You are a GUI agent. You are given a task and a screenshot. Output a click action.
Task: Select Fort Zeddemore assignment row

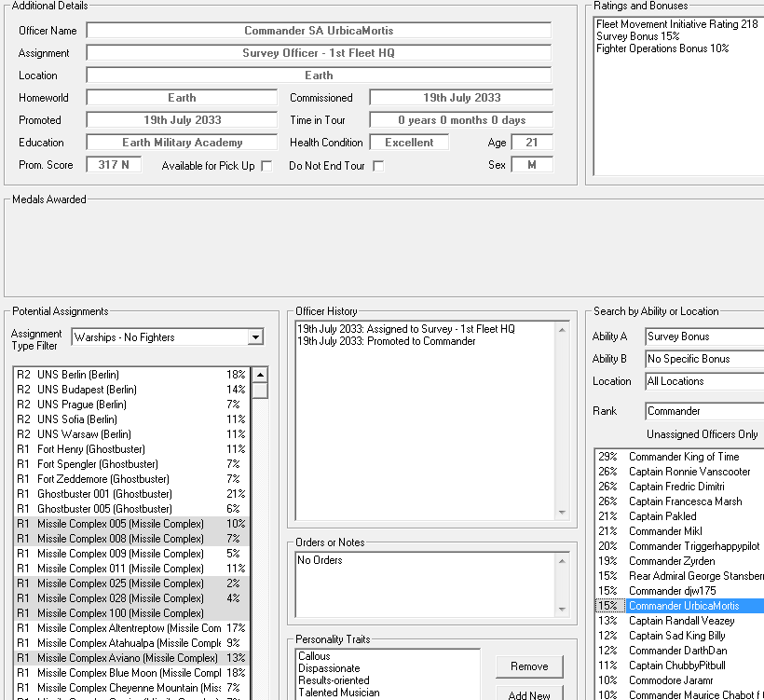coord(131,479)
